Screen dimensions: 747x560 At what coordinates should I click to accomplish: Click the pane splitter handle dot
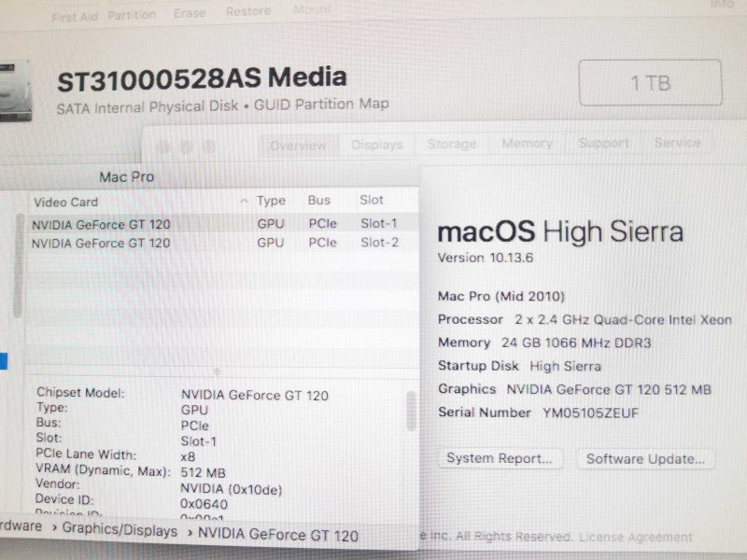pos(217,371)
